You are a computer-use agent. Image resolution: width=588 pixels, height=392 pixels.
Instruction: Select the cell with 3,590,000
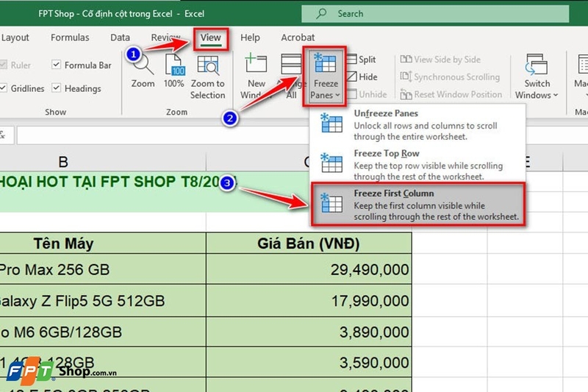point(309,362)
